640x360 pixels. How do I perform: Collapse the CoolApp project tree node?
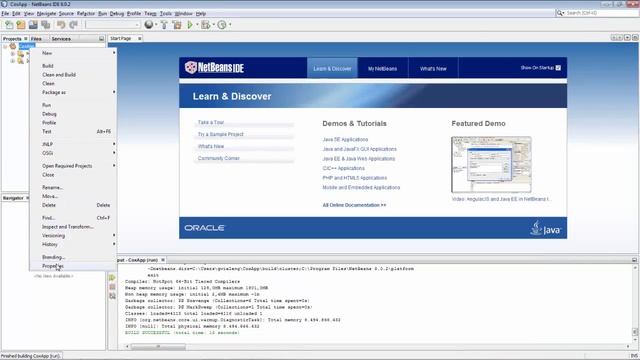[x=5, y=47]
